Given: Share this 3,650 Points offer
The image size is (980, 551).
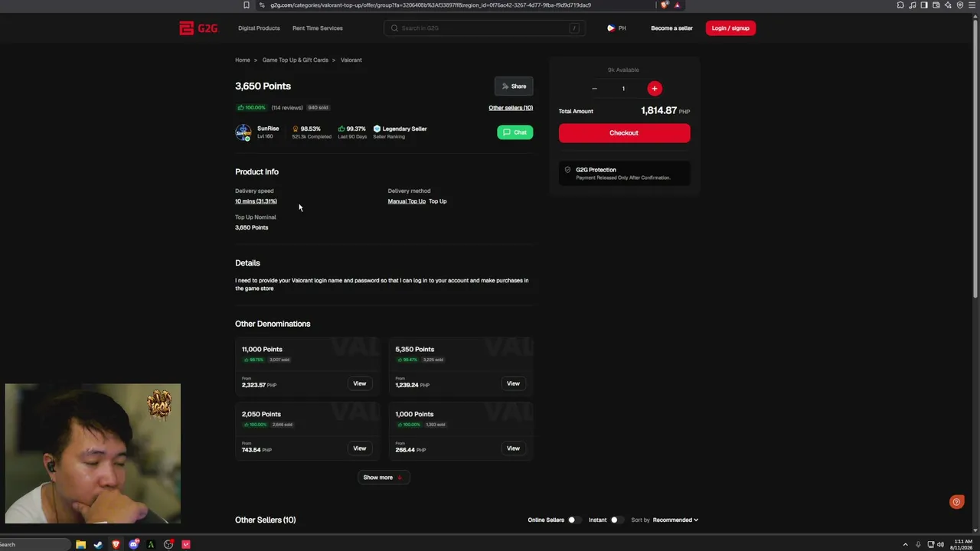Looking at the screenshot, I should tap(514, 86).
